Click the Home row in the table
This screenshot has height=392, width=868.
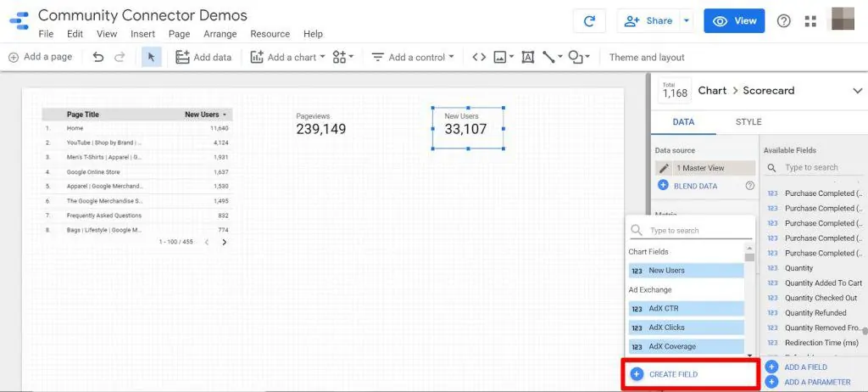(137, 128)
